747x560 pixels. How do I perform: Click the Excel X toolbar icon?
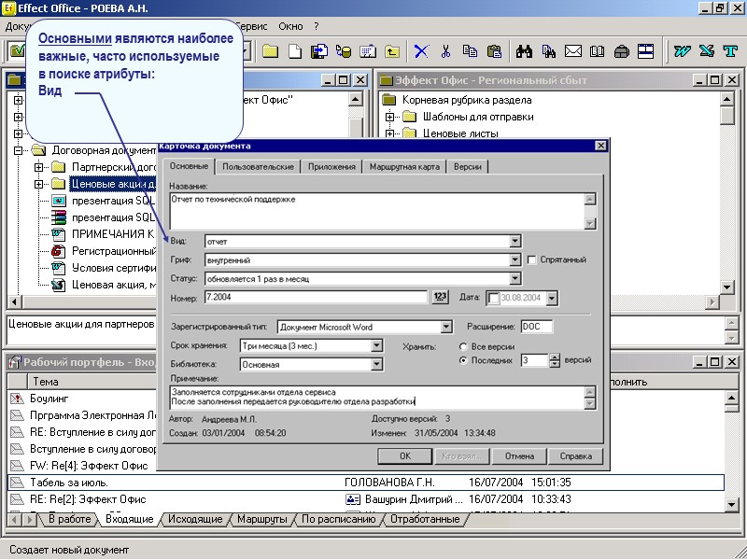[x=707, y=51]
